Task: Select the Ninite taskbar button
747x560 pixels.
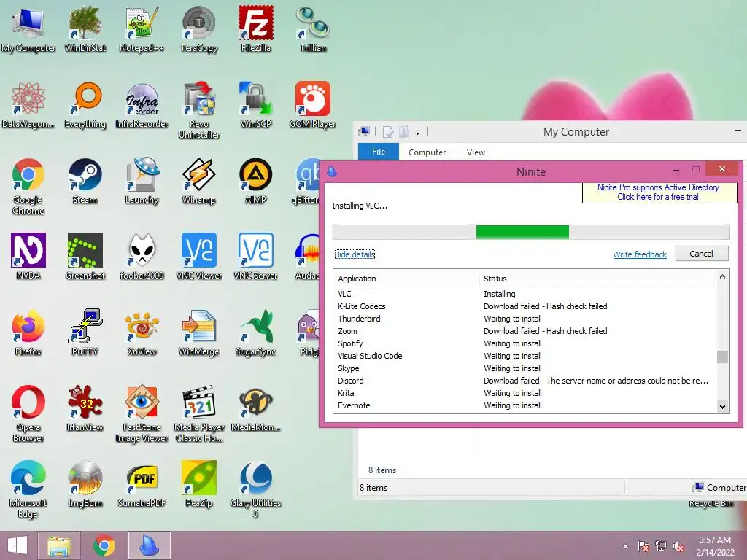Action: [149, 545]
